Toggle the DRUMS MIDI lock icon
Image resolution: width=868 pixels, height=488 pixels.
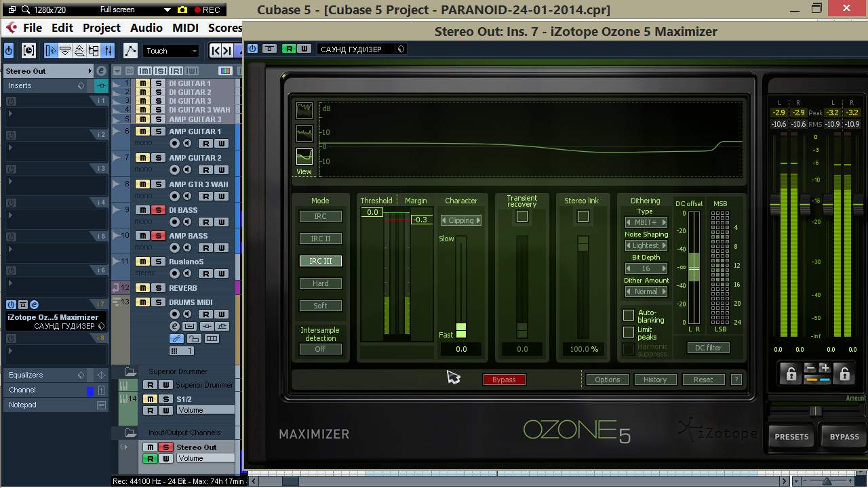pos(194,339)
